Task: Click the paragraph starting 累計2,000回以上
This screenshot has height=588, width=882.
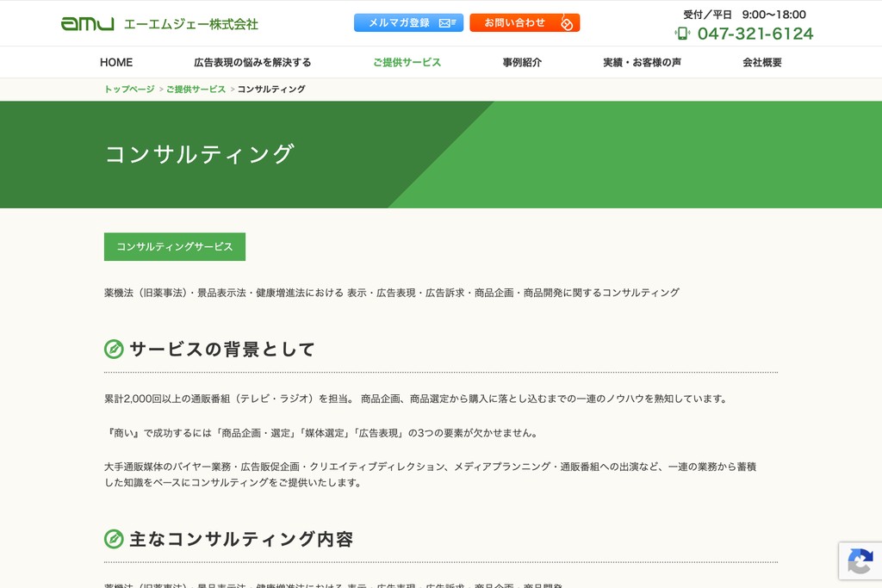Action: coord(416,399)
